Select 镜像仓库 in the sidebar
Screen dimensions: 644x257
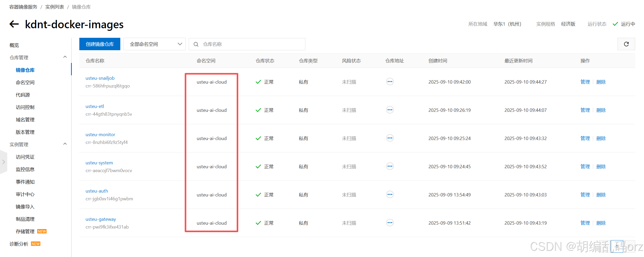coord(25,70)
